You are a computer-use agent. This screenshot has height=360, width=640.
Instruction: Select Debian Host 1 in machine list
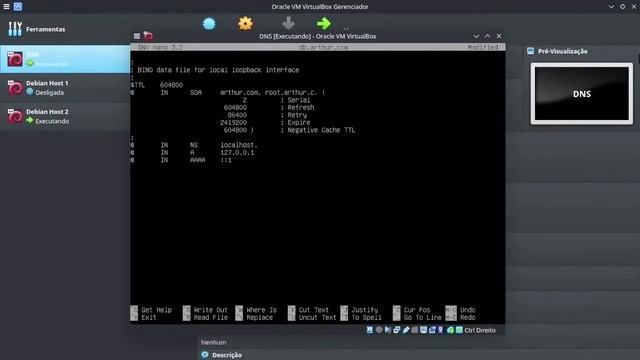pos(65,88)
